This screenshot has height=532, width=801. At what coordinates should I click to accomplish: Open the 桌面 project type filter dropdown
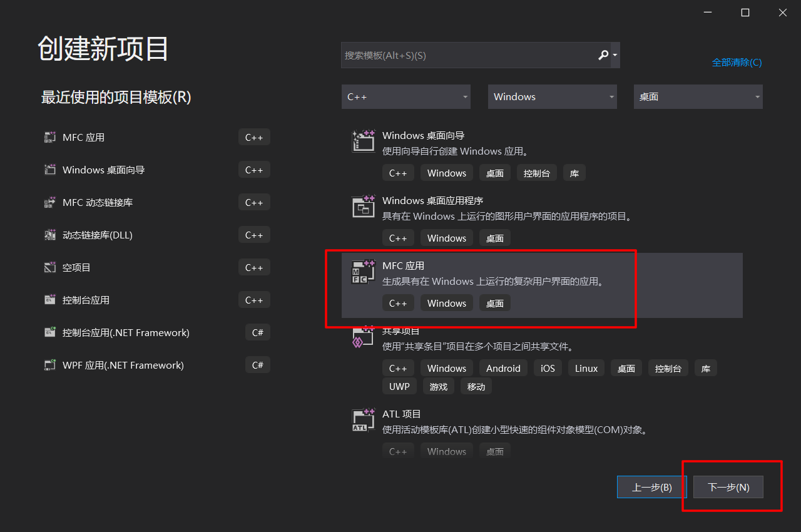click(x=698, y=96)
